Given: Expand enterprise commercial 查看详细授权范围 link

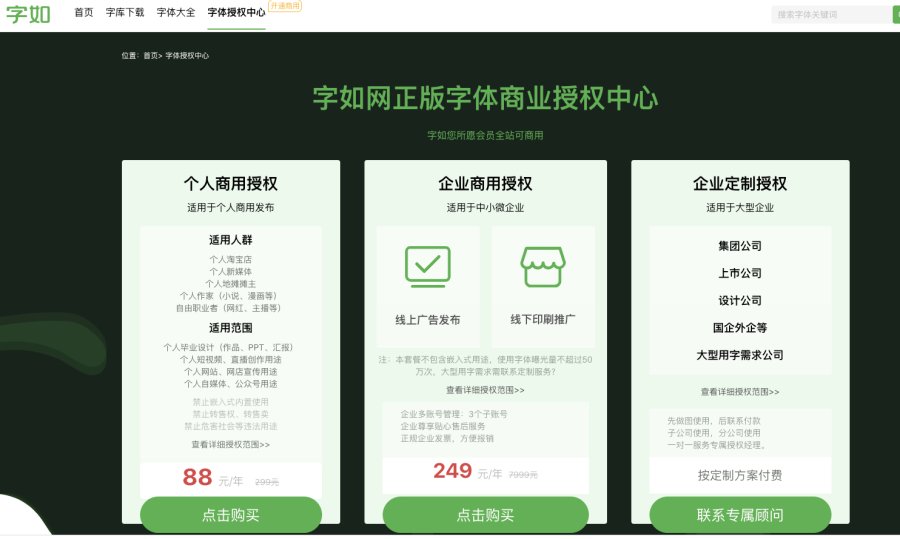Looking at the screenshot, I should pos(485,390).
